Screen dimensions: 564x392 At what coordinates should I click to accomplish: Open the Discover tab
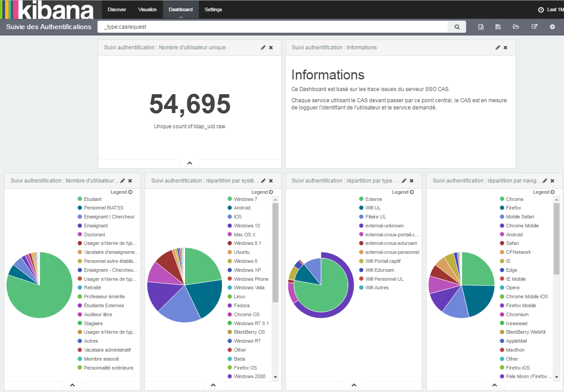coord(117,9)
